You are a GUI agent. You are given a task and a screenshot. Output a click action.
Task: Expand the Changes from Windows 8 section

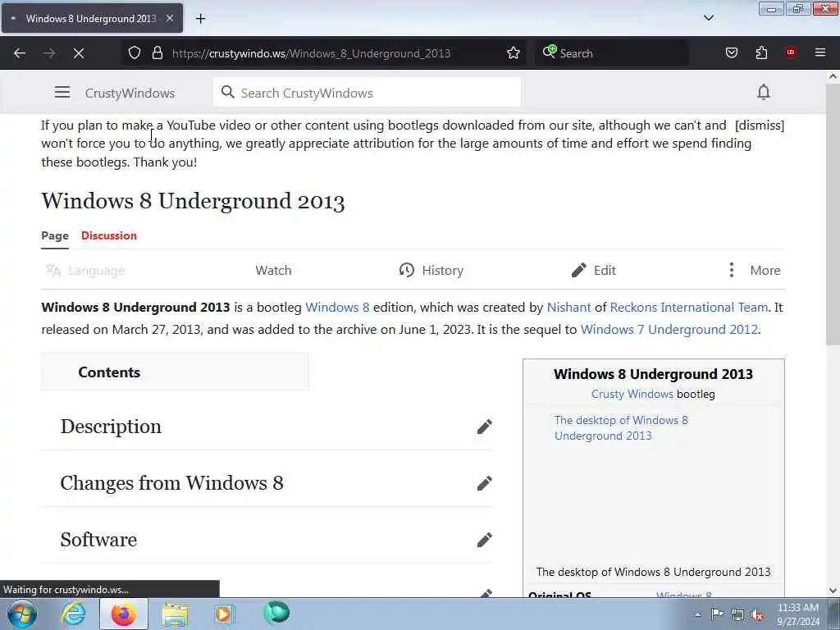pos(171,482)
